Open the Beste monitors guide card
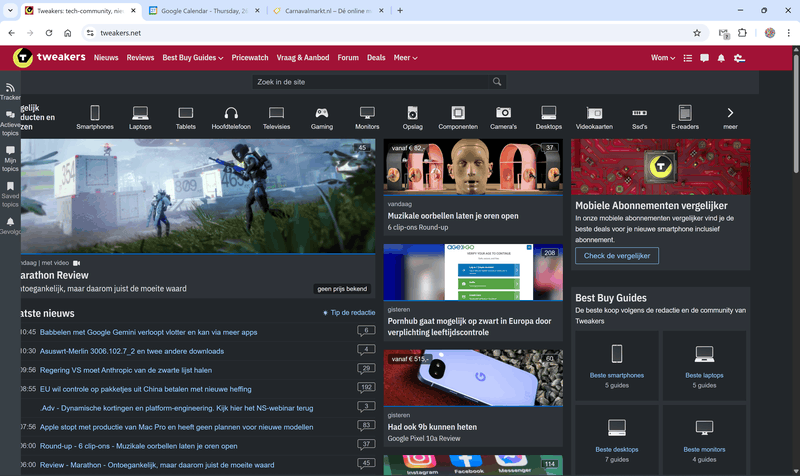 (x=704, y=440)
